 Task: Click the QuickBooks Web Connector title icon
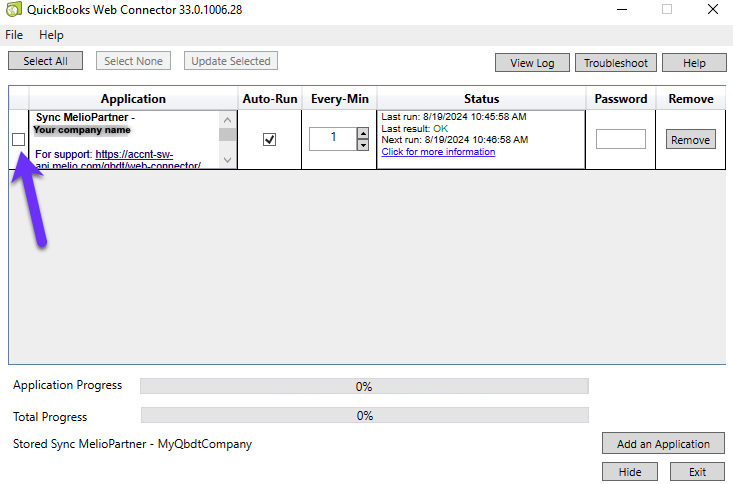14,9
